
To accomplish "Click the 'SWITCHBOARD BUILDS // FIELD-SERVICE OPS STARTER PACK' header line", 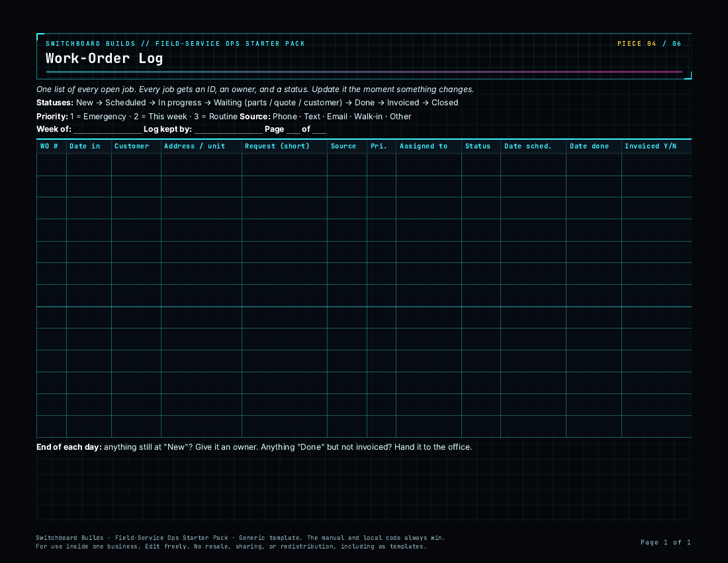I will click(175, 44).
